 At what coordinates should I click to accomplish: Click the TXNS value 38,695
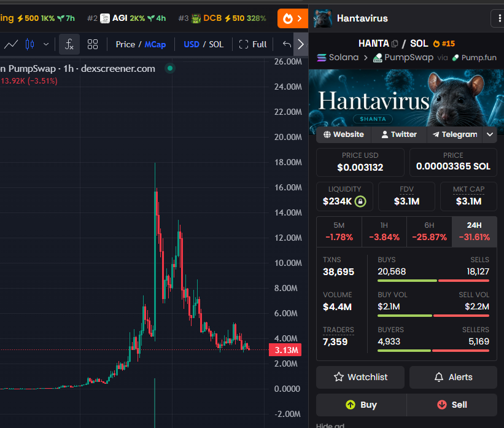(338, 272)
